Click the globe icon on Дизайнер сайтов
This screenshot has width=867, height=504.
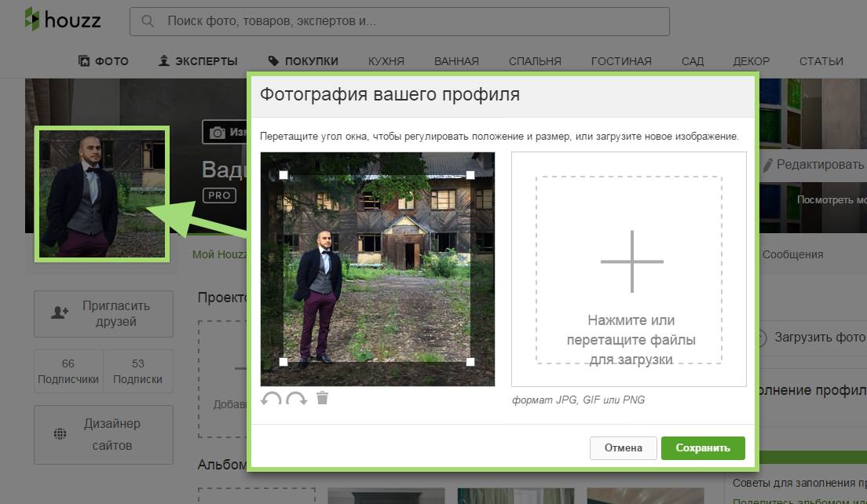tap(60, 433)
